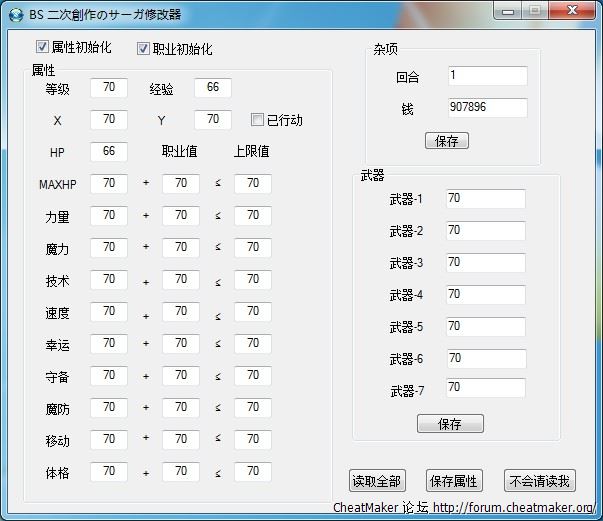Focus the 钱 money field
603x521 pixels.
[486, 108]
